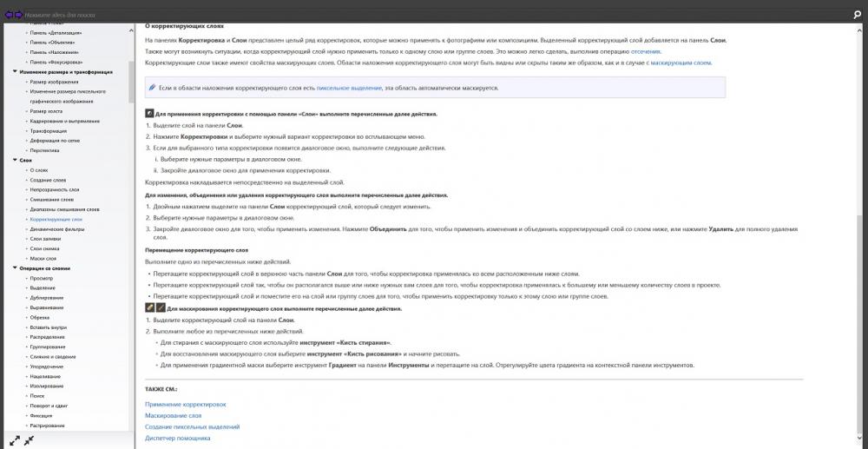Viewport: 868px width, 449px height.
Task: Select the highlighted «Корректирующие слои» topic
Action: (56, 219)
